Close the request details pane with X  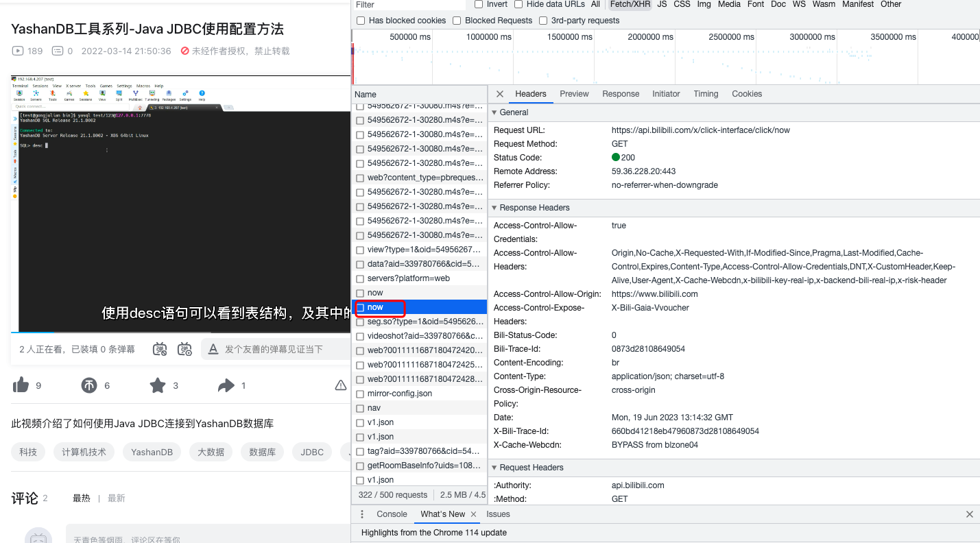500,94
